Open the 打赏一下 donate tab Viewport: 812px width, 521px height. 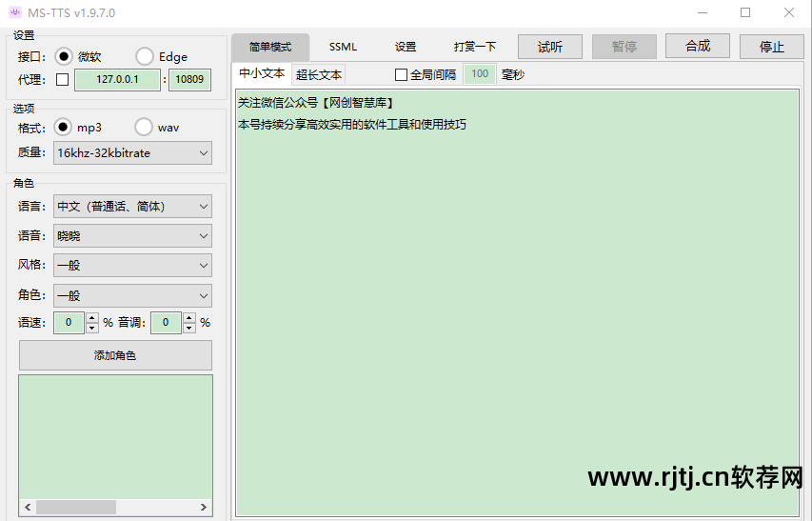click(475, 47)
